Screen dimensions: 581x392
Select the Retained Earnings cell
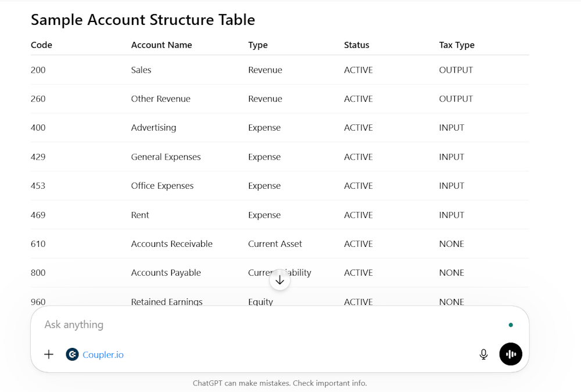coord(167,302)
